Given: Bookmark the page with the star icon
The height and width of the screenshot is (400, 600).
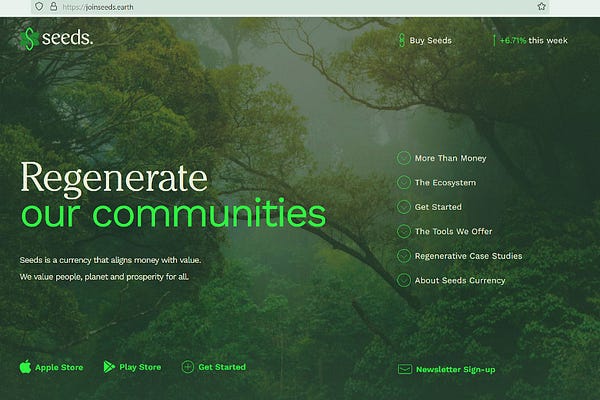Looking at the screenshot, I should pyautogui.click(x=541, y=7).
